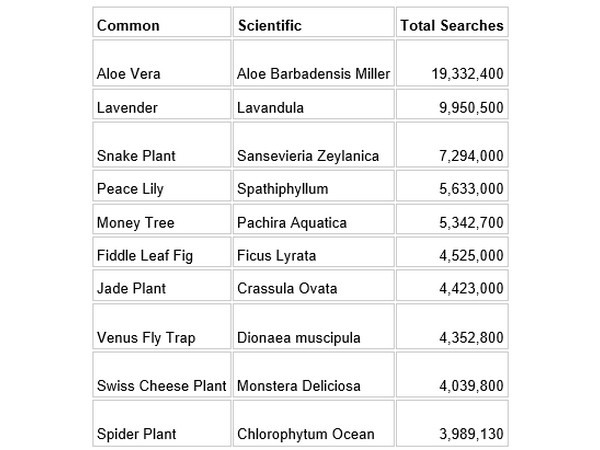600x450 pixels.
Task: Click the Total Searches column header
Action: point(451,25)
